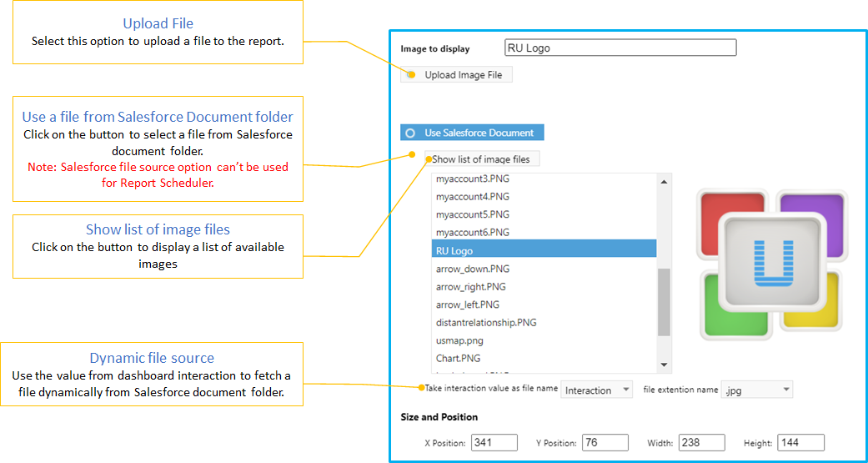Click the Show list of image files button
The width and height of the screenshot is (868, 463).
pyautogui.click(x=482, y=159)
